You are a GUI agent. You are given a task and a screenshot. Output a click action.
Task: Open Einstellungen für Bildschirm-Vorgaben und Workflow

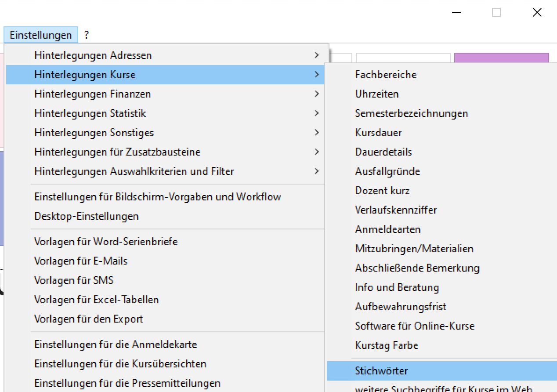[165, 197]
